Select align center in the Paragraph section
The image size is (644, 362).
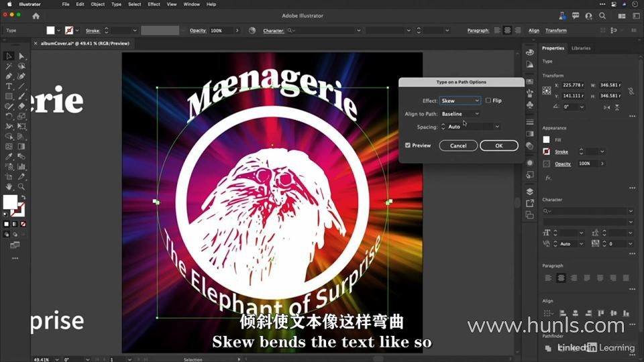coord(561,278)
